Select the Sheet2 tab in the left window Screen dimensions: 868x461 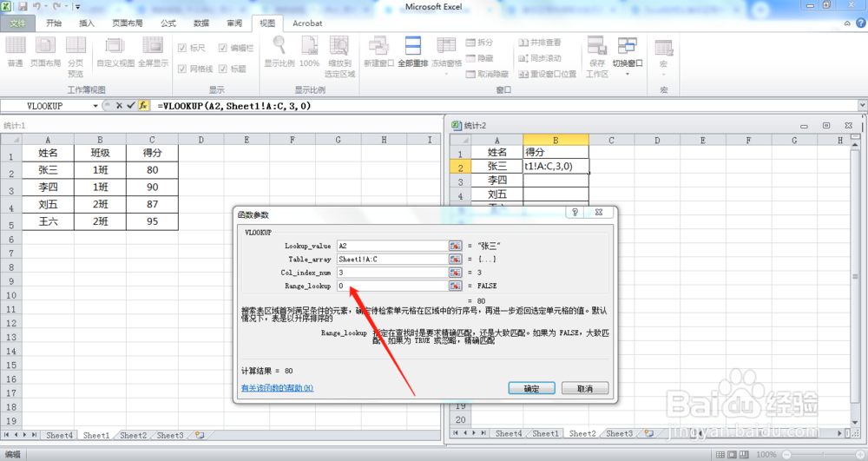tap(134, 436)
